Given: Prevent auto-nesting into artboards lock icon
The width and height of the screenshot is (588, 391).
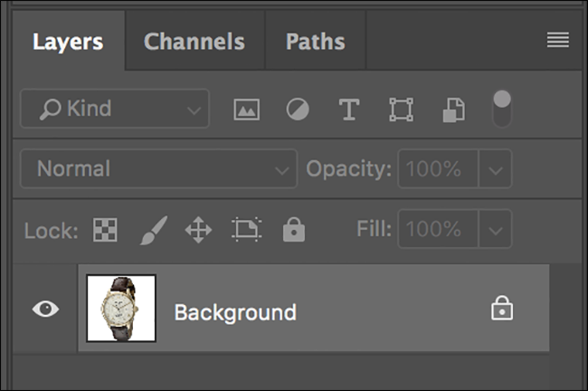Looking at the screenshot, I should click(x=245, y=230).
